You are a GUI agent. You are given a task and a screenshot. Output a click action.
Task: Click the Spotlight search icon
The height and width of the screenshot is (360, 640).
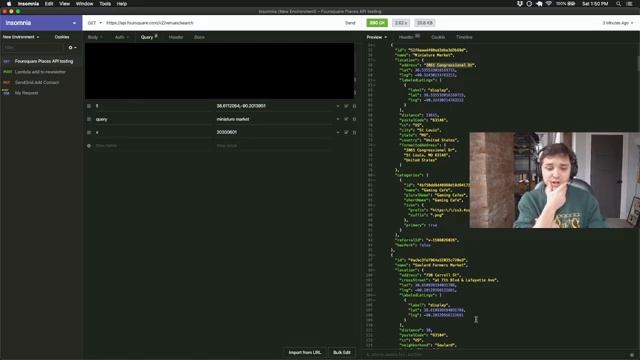click(x=618, y=4)
